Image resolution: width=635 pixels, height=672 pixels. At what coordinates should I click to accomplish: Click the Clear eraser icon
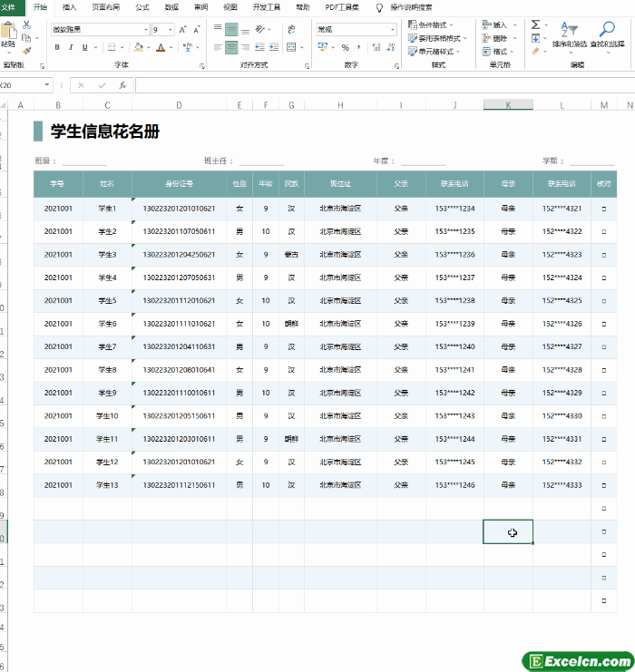(535, 52)
